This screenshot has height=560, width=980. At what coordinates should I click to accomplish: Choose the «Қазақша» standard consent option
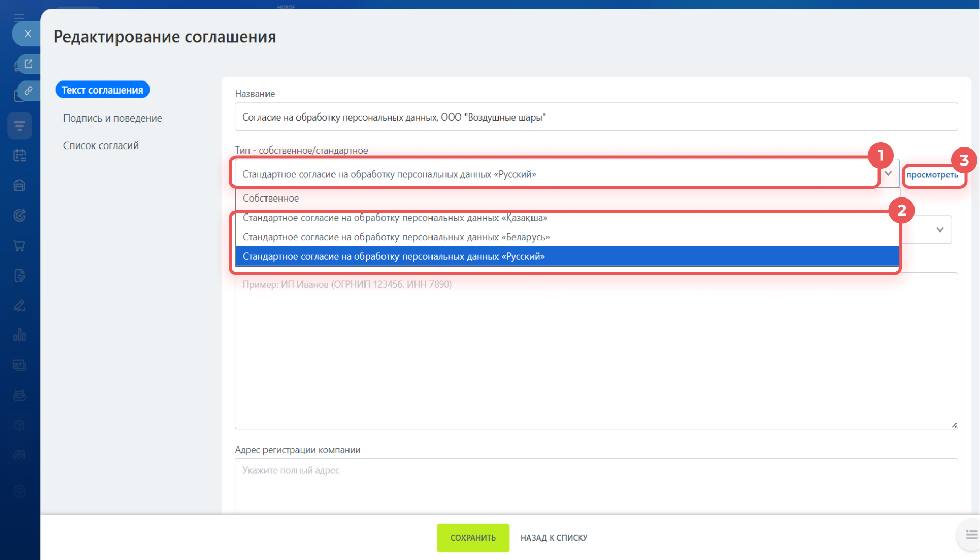[567, 218]
